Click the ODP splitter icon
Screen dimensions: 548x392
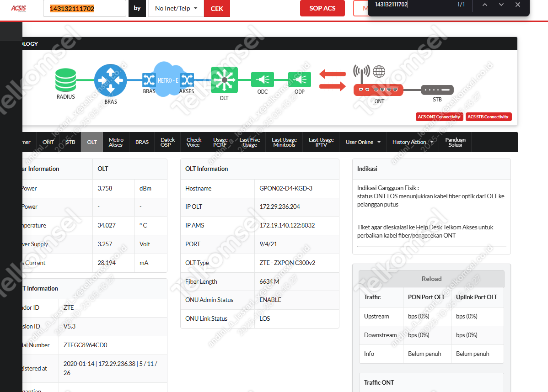(300, 79)
